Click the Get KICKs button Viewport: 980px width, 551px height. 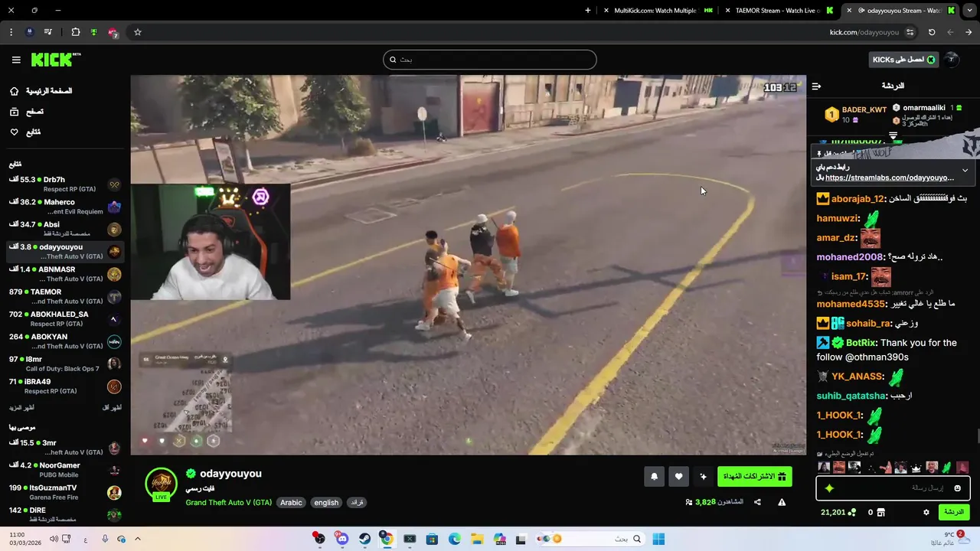click(904, 60)
